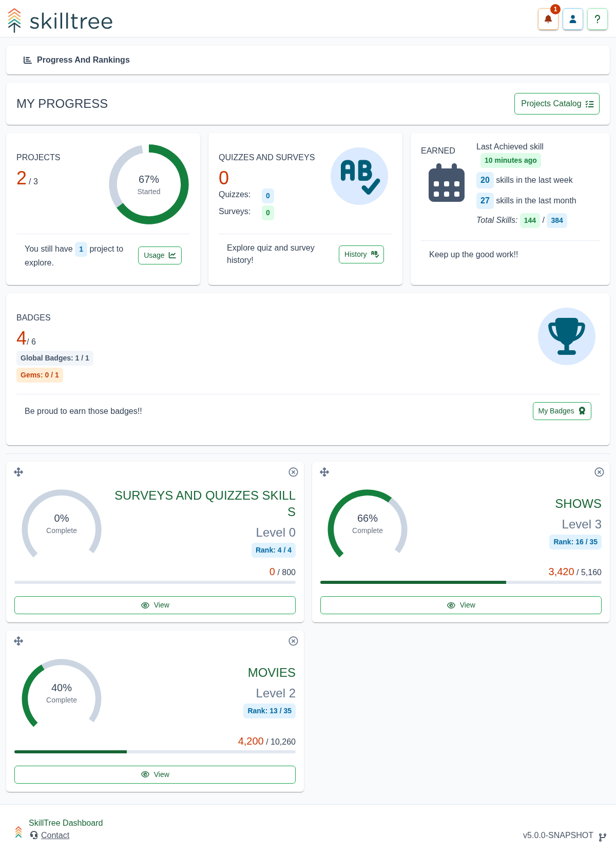Remove the Shows project card

[599, 472]
